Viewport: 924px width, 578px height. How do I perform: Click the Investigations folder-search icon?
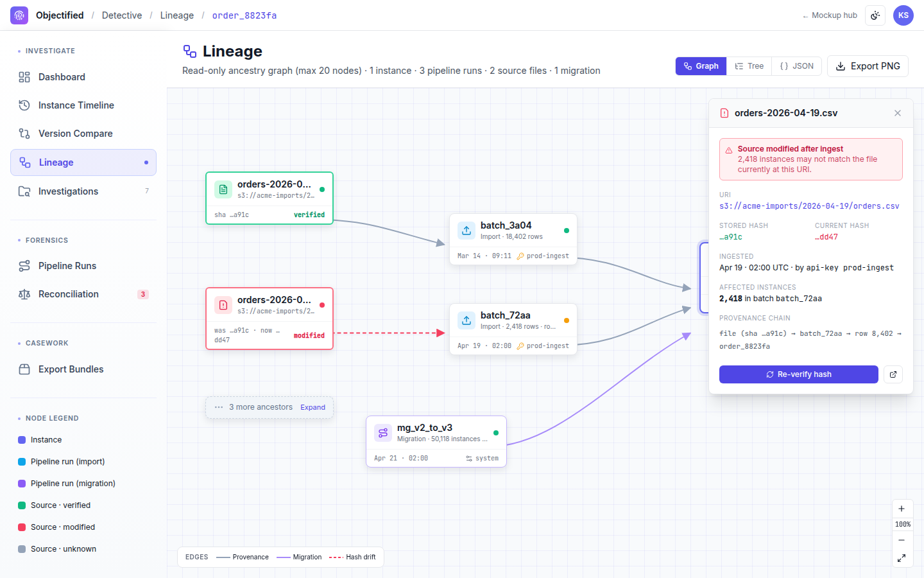(24, 191)
